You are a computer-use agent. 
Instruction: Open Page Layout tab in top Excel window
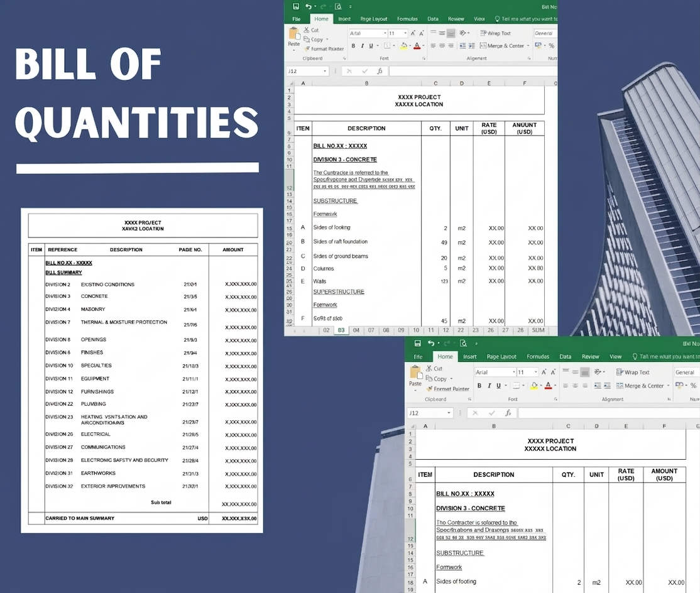(x=374, y=19)
